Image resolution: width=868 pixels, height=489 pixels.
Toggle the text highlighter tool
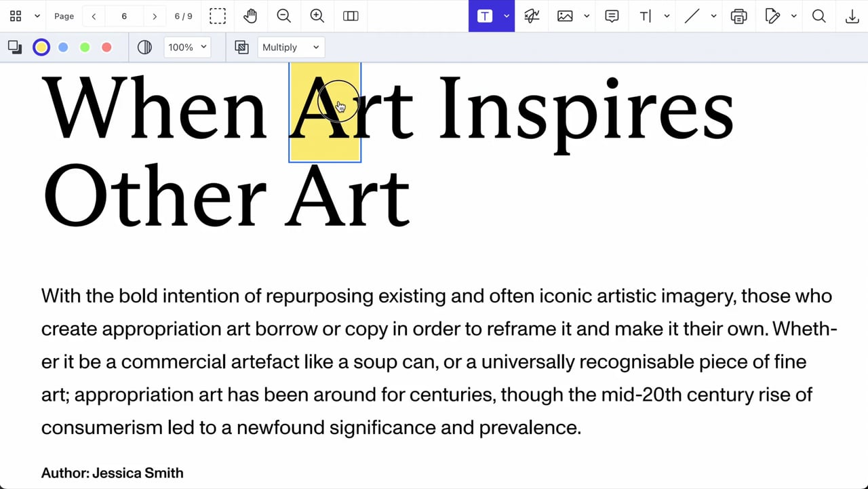pyautogui.click(x=485, y=16)
